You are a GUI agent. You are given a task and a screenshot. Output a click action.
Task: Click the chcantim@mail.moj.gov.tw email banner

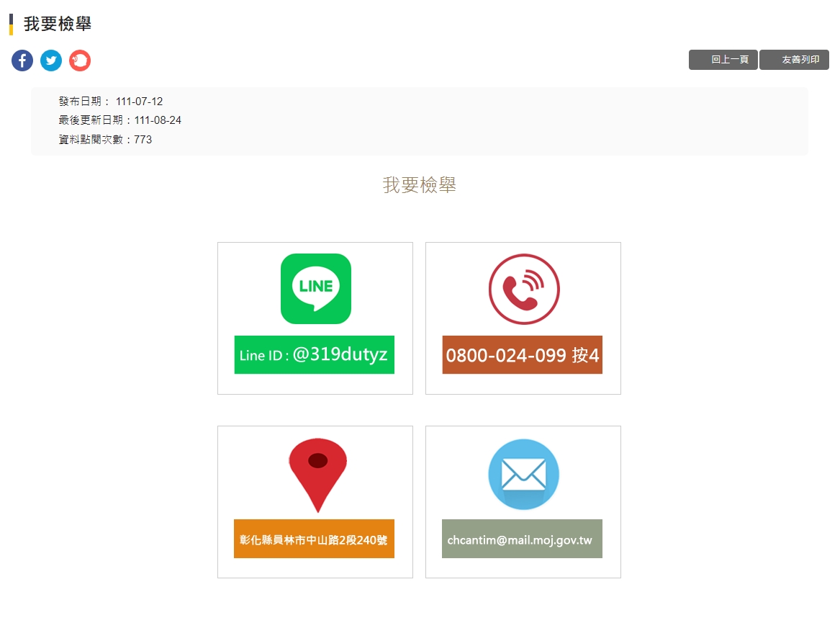tap(522, 539)
